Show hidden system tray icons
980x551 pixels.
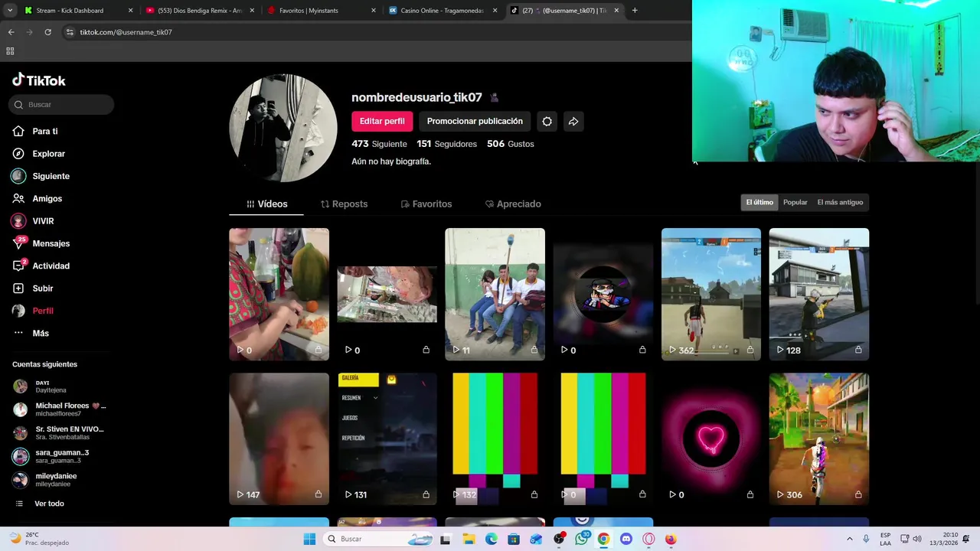pos(849,539)
